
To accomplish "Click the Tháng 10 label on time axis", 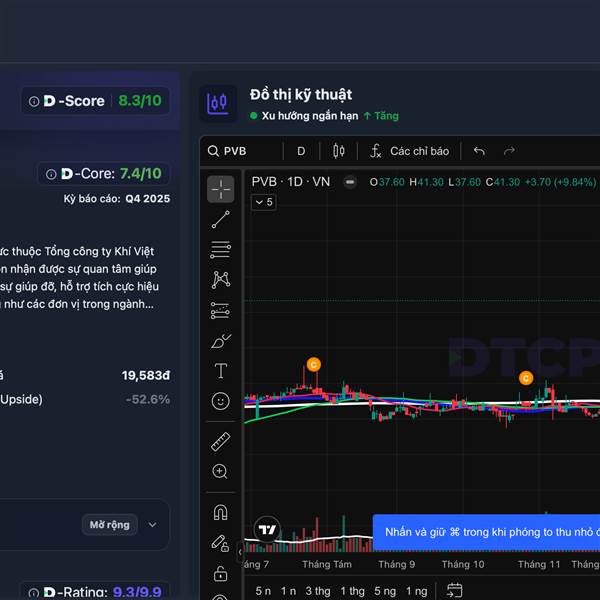I will [x=463, y=564].
